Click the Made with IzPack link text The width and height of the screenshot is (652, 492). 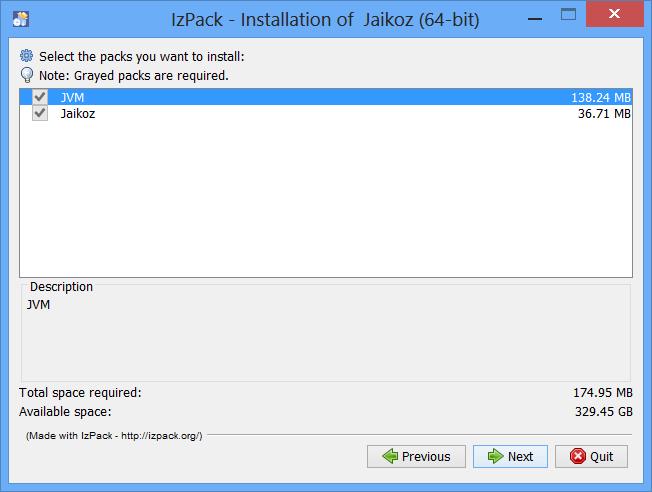[x=114, y=435]
